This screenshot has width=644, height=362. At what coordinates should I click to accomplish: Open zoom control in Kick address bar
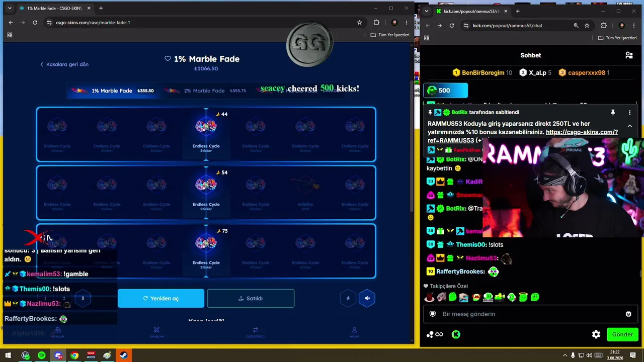coord(576,25)
